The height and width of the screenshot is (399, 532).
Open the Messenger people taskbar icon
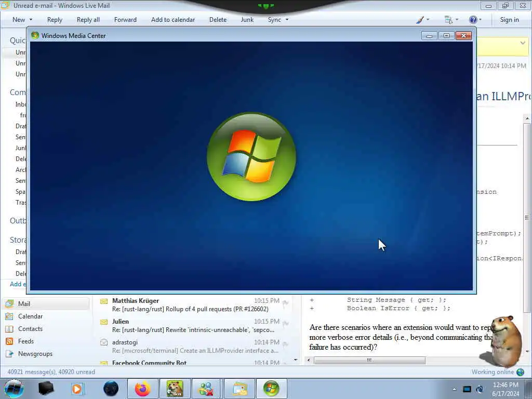pos(206,389)
